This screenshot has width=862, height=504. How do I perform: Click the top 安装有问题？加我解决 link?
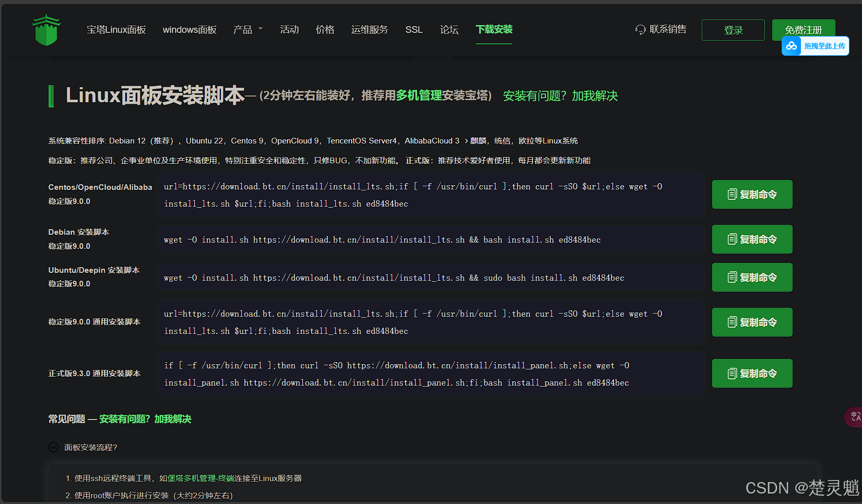coord(560,96)
